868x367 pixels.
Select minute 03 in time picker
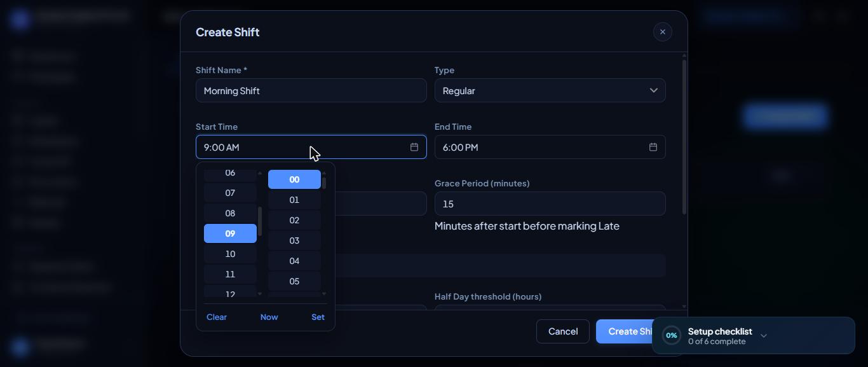[x=294, y=240]
